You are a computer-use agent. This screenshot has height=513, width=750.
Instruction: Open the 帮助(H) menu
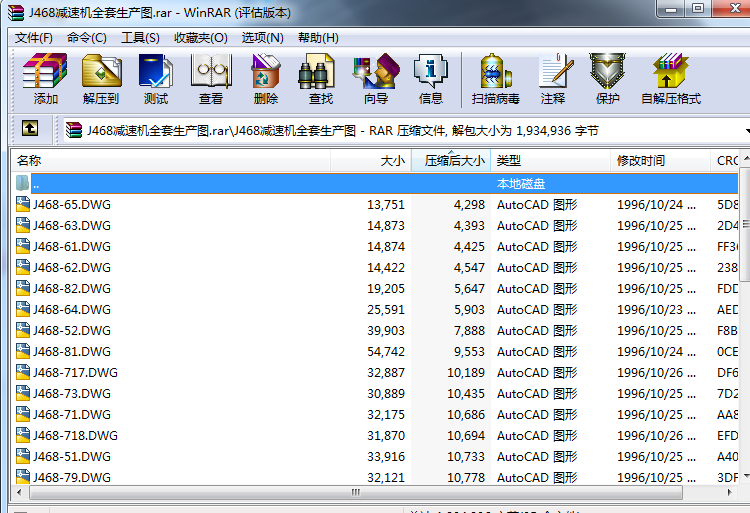tap(318, 37)
